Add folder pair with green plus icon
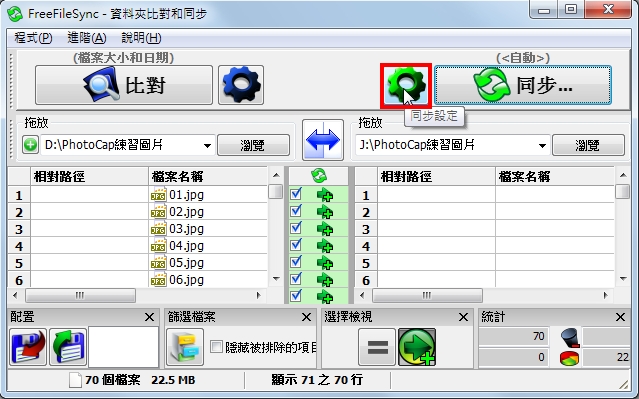 click(30, 145)
